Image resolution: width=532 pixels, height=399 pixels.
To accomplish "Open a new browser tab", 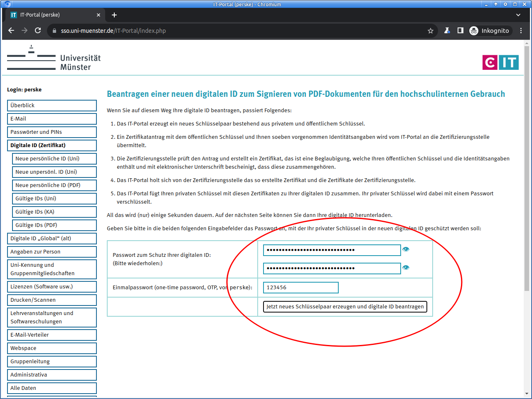I will point(114,15).
